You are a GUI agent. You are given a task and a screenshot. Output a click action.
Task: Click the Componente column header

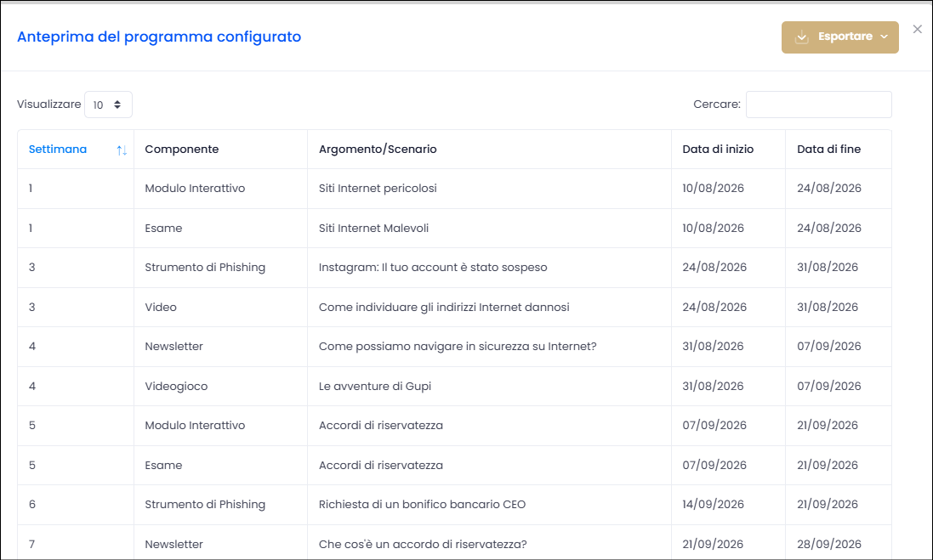tap(181, 150)
